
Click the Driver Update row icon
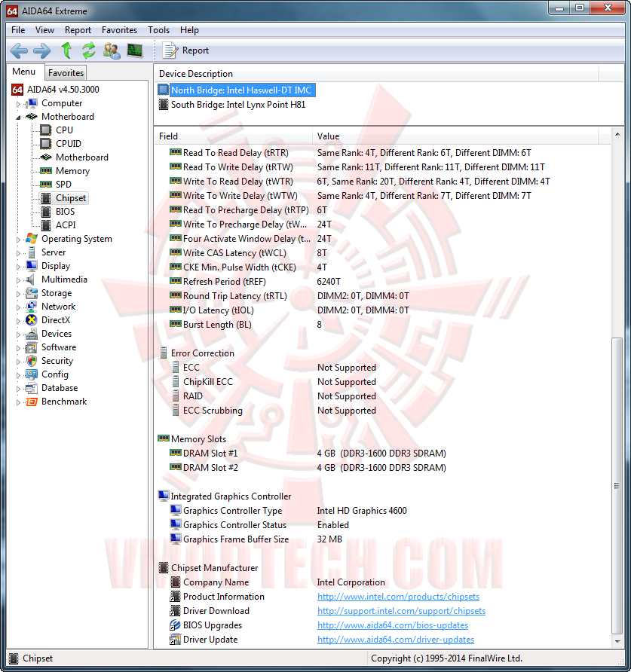point(175,640)
